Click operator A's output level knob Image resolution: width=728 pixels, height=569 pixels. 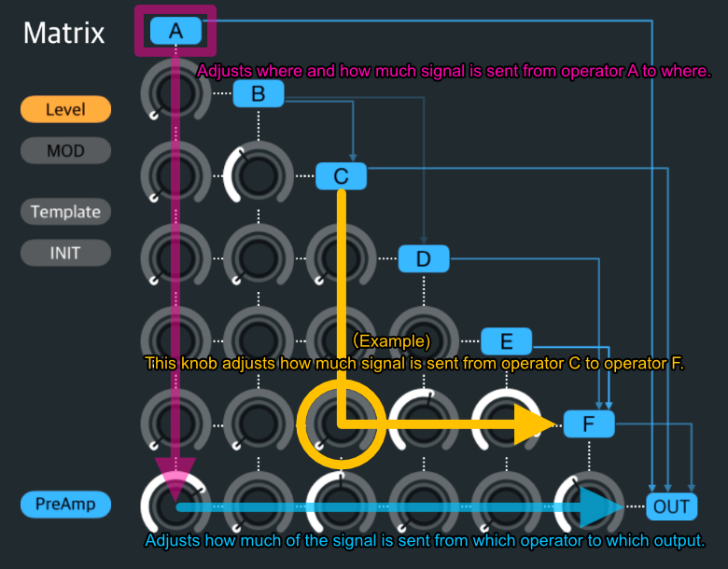175,507
